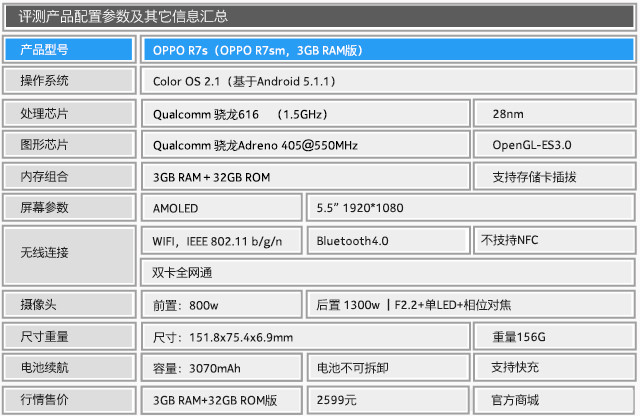Select the 图形芯片 row label
Image resolution: width=640 pixels, height=416 pixels.
tap(69, 145)
